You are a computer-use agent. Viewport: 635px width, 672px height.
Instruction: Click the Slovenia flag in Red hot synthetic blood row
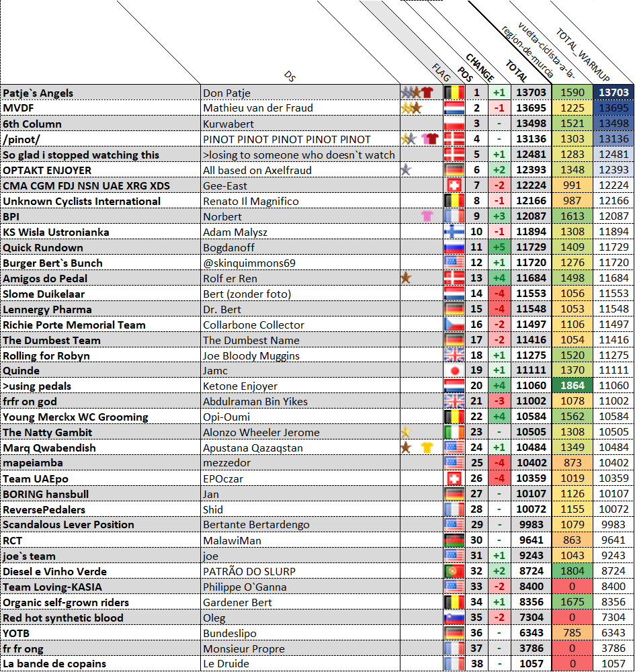(x=454, y=618)
